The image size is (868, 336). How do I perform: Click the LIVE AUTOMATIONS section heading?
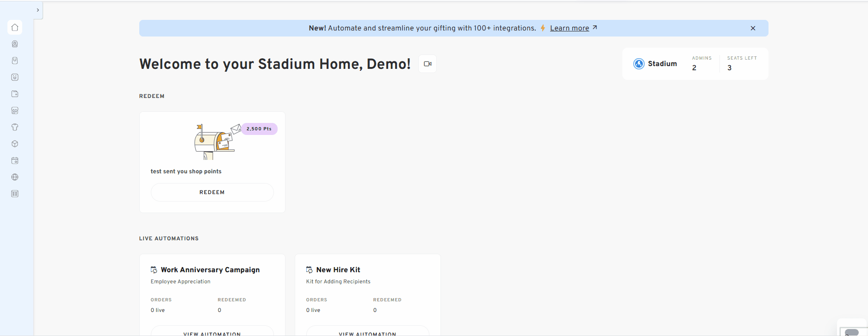(x=169, y=238)
